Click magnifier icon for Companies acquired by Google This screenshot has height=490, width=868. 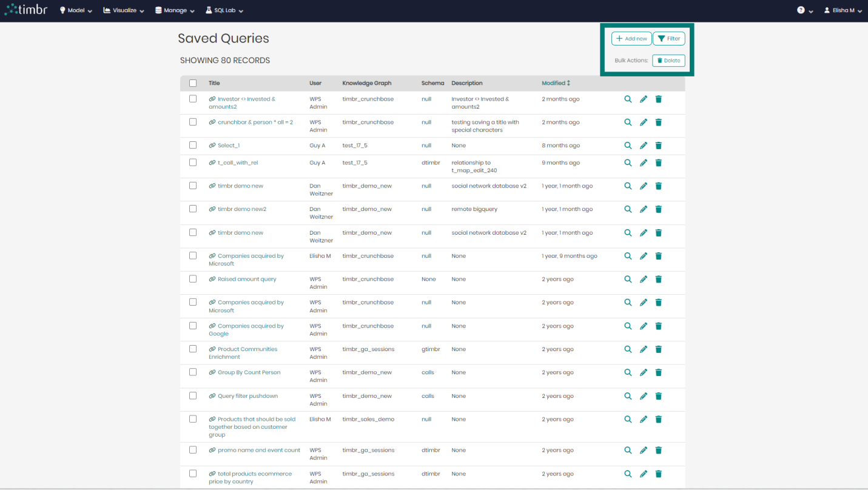coord(628,326)
